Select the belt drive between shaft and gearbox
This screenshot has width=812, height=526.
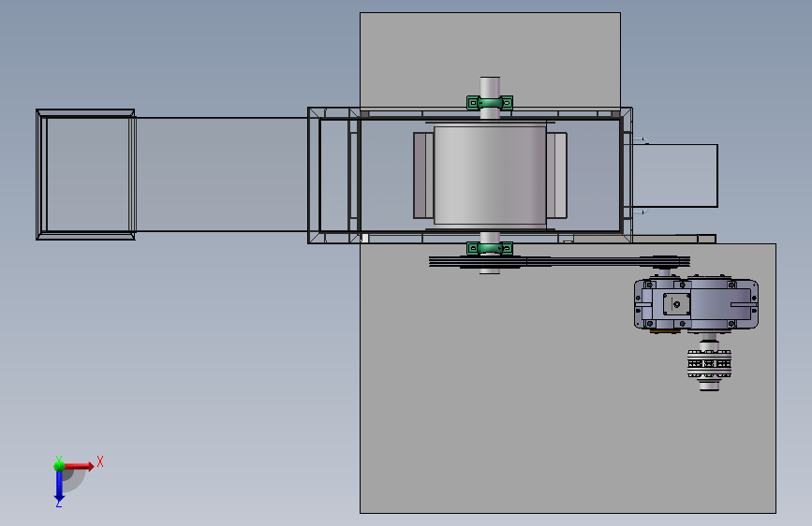click(x=559, y=262)
